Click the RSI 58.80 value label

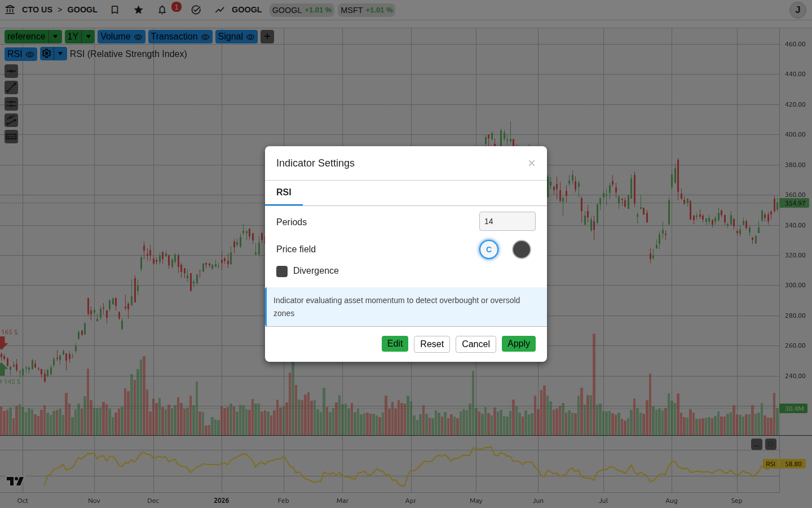(785, 464)
